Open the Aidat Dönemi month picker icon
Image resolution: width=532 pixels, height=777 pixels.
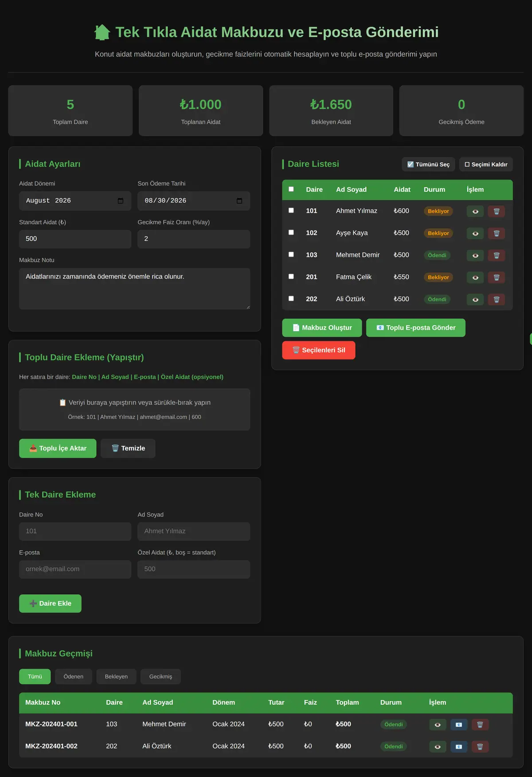[x=121, y=201]
